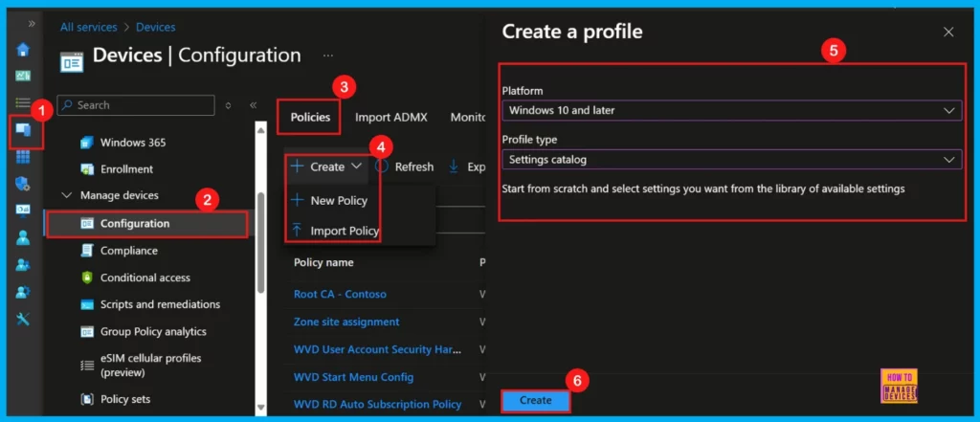The image size is (980, 422).
Task: Sort by Policy name column header
Action: 323,262
